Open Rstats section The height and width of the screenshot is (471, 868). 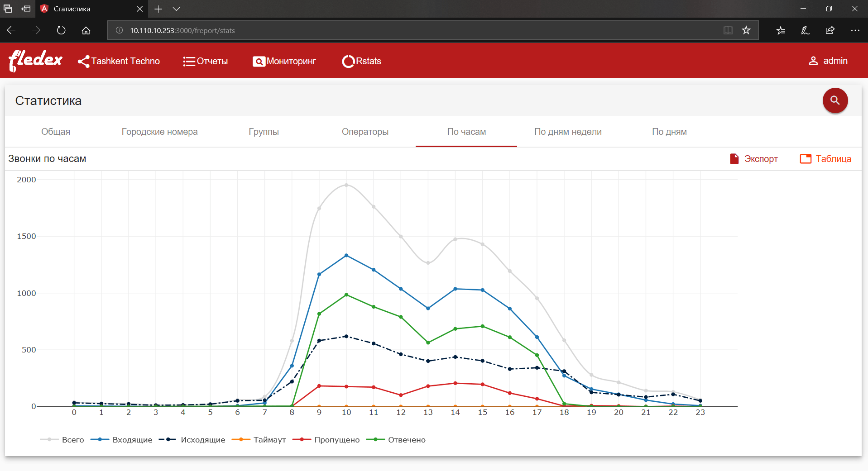361,61
